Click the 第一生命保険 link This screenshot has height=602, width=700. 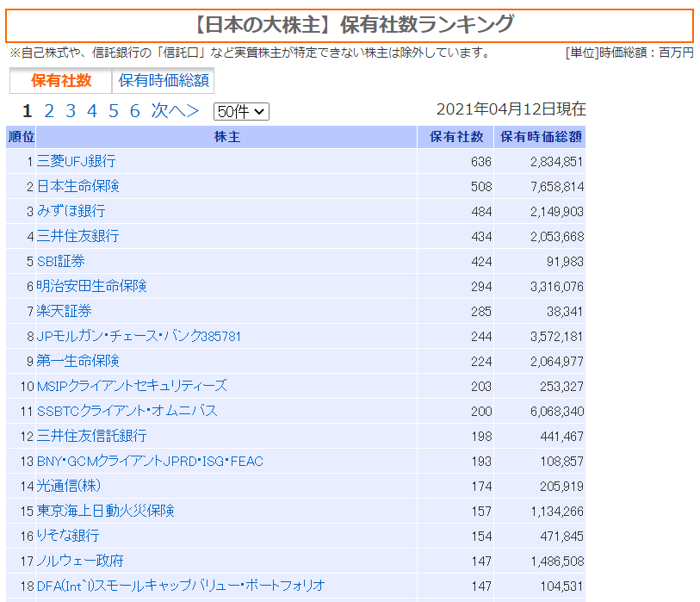(77, 361)
